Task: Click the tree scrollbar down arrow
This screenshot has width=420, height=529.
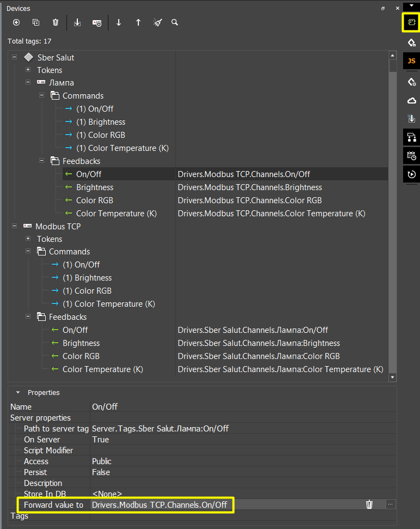Action: coord(392,376)
